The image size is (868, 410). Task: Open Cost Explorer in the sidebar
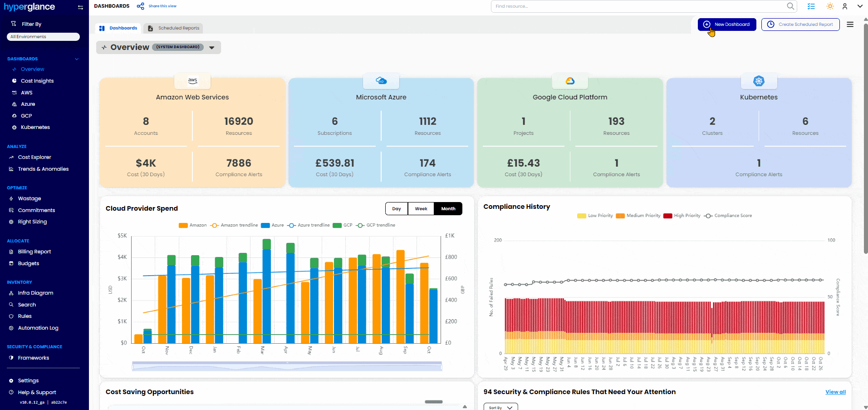34,157
